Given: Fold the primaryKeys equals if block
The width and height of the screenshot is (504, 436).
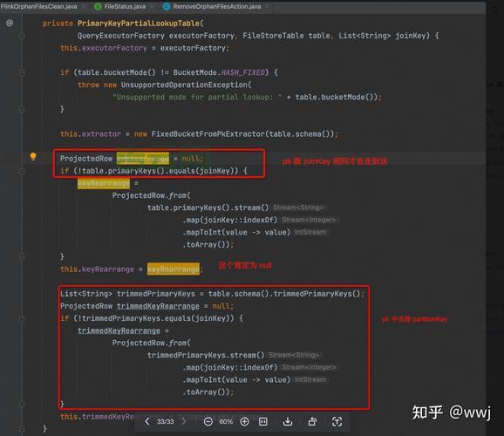Looking at the screenshot, I should click(x=22, y=171).
